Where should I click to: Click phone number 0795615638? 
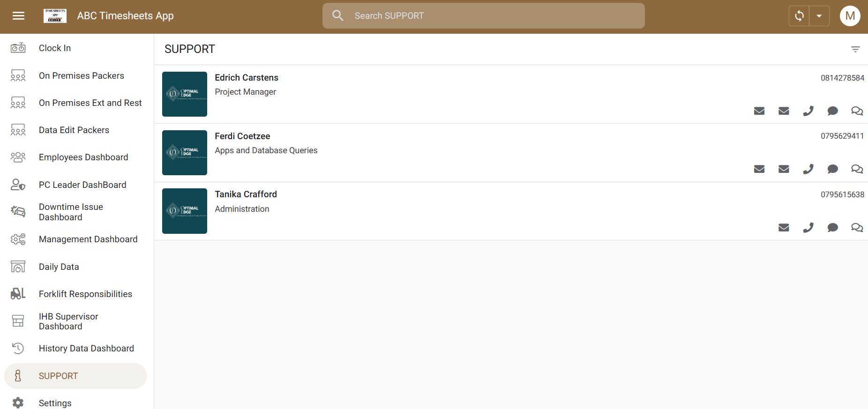tap(842, 194)
